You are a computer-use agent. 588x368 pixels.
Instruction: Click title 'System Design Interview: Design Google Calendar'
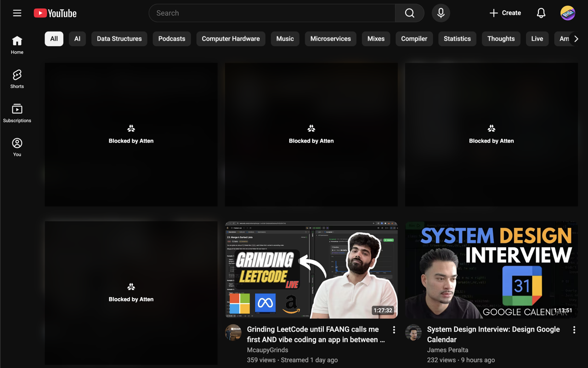(x=493, y=334)
